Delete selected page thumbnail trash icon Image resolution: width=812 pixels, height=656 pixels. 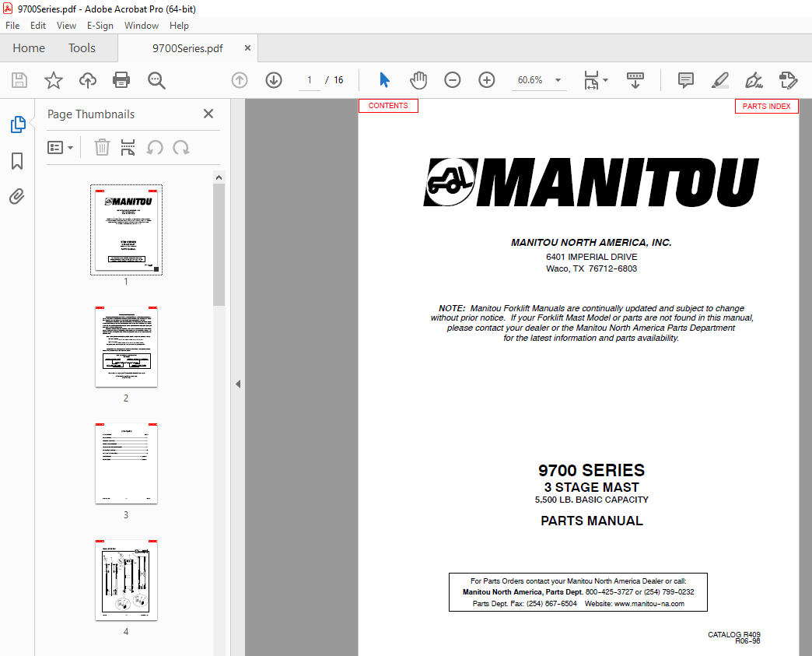pyautogui.click(x=102, y=148)
